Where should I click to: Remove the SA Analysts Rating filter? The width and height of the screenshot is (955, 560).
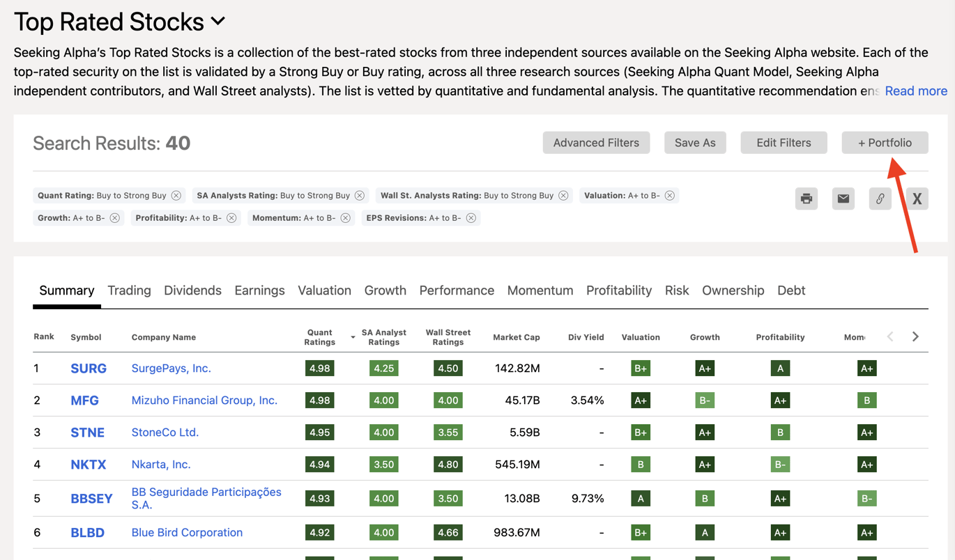coord(360,195)
